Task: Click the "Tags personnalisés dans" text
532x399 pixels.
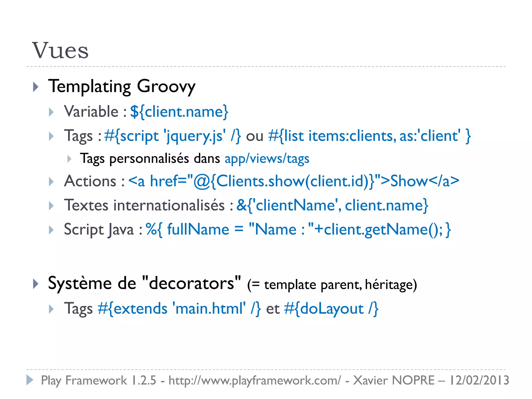Action: (150, 159)
